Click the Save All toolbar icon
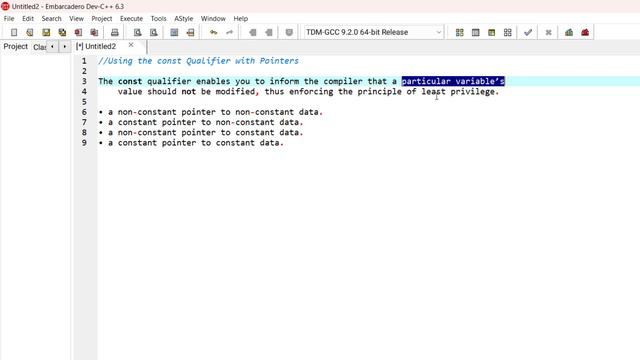Image resolution: width=640 pixels, height=360 pixels. click(62, 32)
